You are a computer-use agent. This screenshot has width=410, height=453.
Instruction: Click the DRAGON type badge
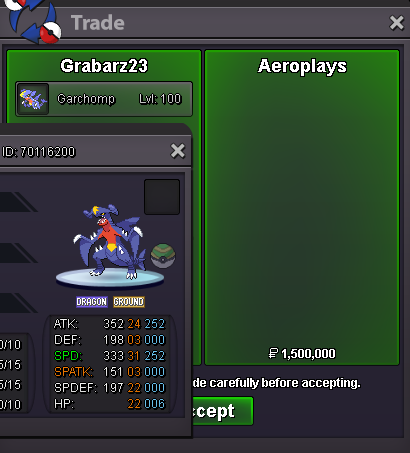pyautogui.click(x=92, y=302)
